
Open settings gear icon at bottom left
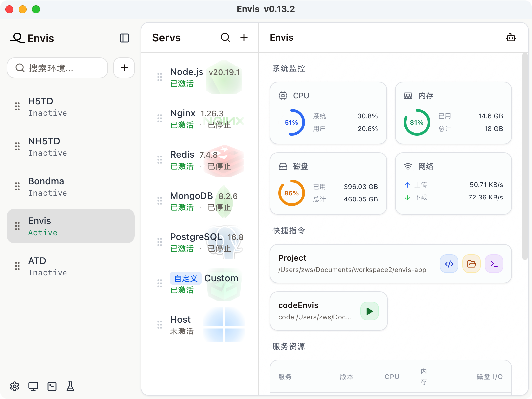coord(15,386)
